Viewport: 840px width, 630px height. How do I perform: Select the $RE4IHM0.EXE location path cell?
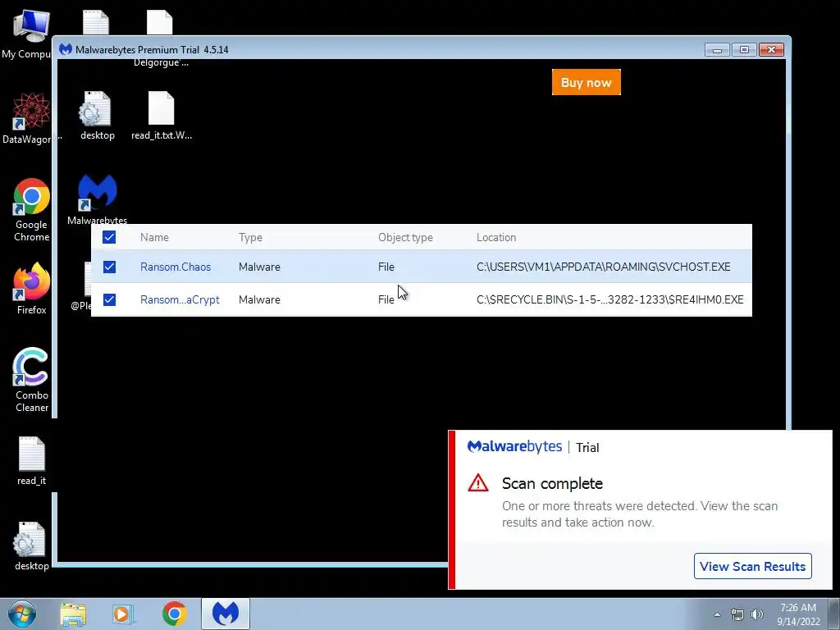[609, 299]
